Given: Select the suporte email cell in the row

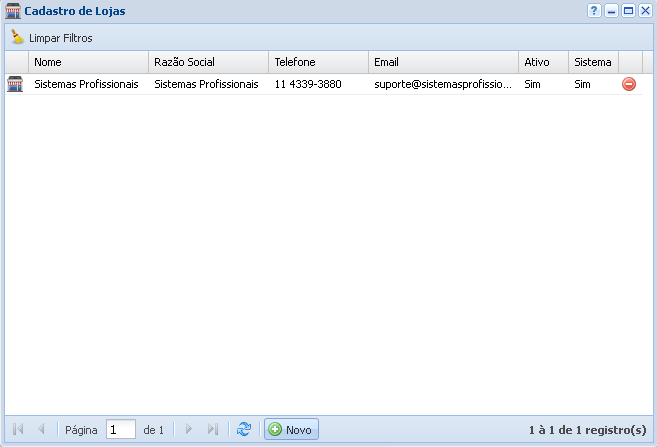Looking at the screenshot, I should tap(442, 85).
